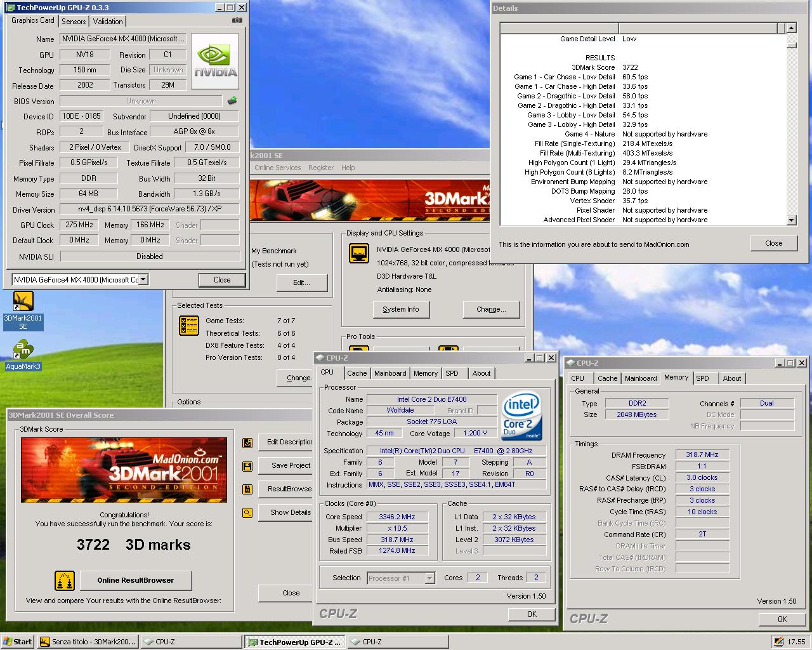The image size is (812, 650).
Task: Click the Show Details magnifier icon
Action: point(247,513)
